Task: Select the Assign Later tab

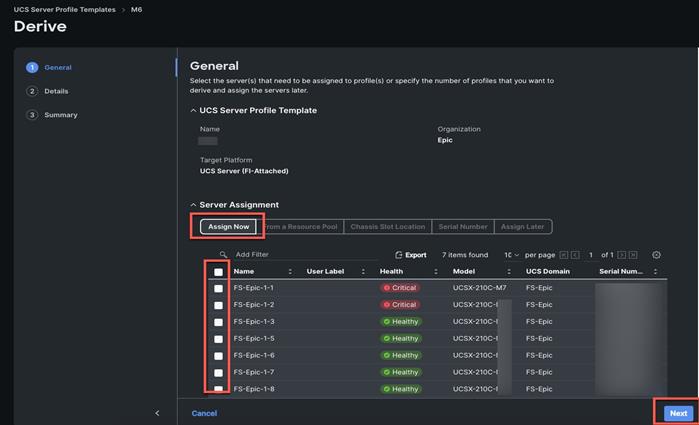Action: coord(522,227)
